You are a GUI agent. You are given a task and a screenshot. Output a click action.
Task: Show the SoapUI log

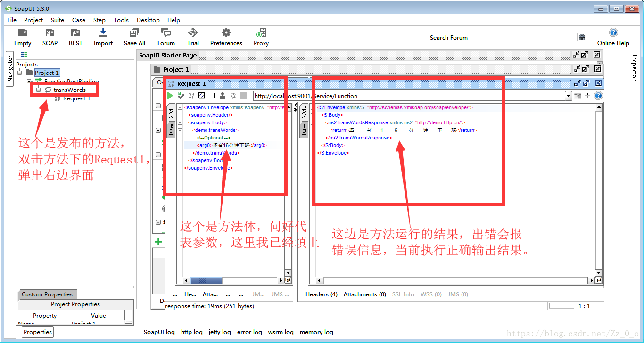pyautogui.click(x=159, y=332)
